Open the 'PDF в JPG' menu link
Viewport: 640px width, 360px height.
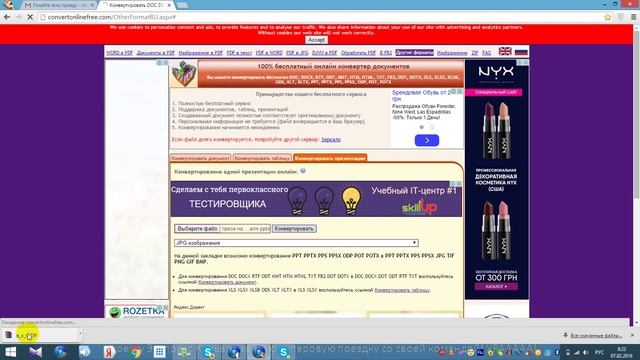(297, 53)
